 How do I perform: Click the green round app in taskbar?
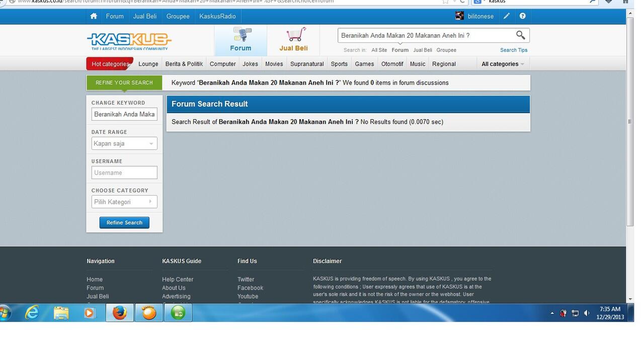[x=178, y=313]
